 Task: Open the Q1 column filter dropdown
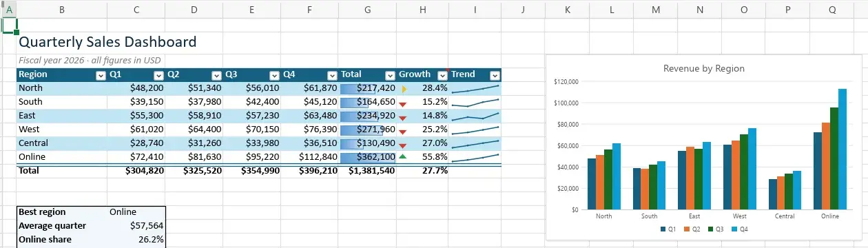coord(158,75)
